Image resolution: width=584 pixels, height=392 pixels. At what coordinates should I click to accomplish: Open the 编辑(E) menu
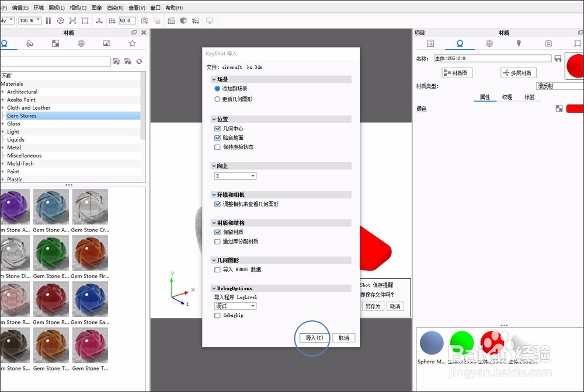pyautogui.click(x=20, y=8)
